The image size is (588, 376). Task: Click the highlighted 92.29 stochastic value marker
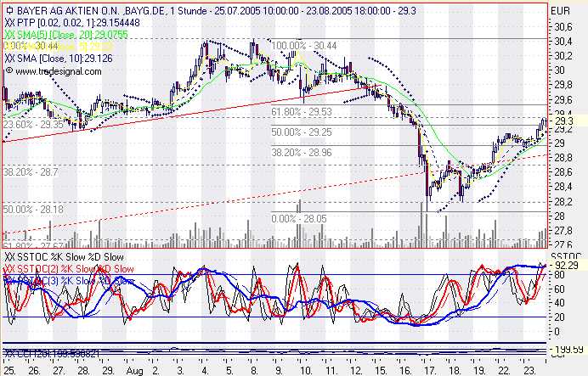566,266
